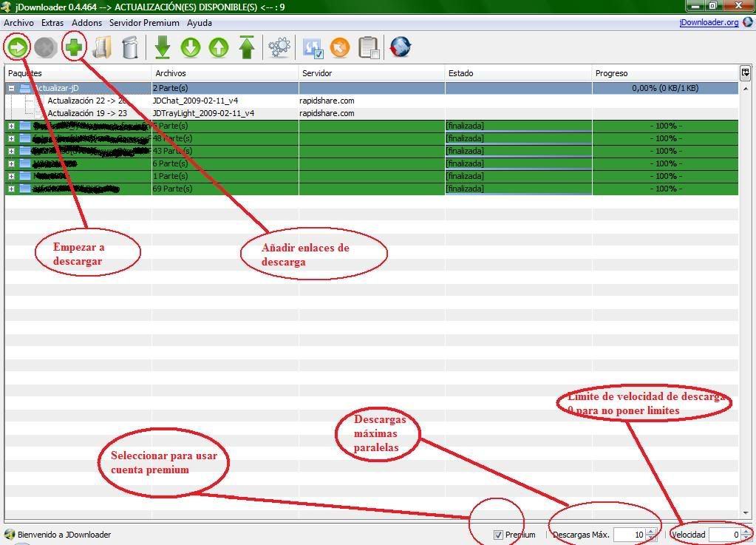Select the JDChat_2009-02-11_v4 file
The image size is (756, 545).
(195, 101)
